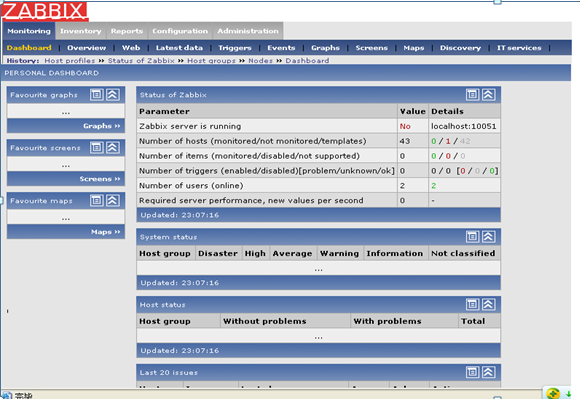Open the Favourite maps menu icon
The height and width of the screenshot is (399, 580).
(97, 200)
